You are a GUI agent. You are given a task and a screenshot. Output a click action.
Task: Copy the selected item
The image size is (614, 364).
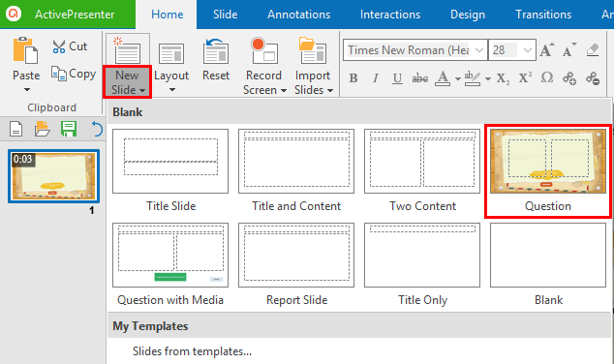pyautogui.click(x=74, y=74)
